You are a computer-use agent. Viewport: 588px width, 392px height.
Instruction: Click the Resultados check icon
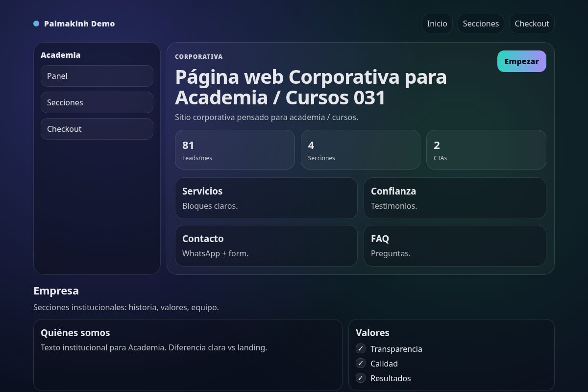coord(360,378)
